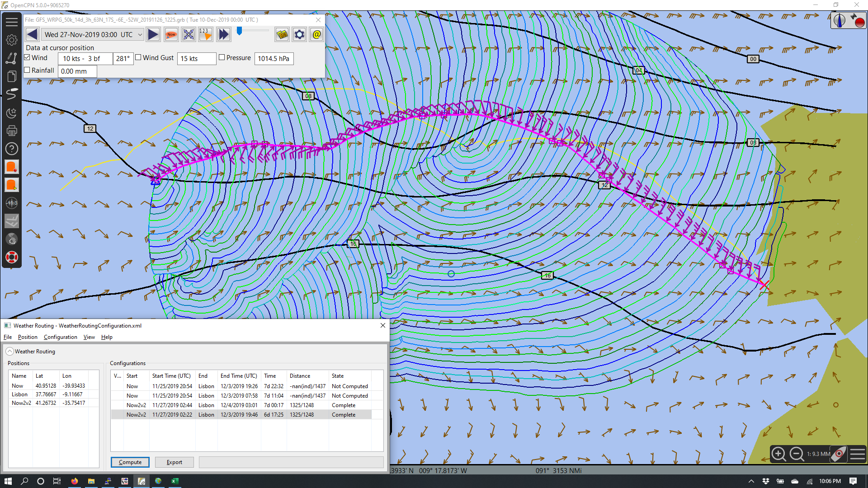Start GRIB animation fast-forward playback

click(223, 34)
